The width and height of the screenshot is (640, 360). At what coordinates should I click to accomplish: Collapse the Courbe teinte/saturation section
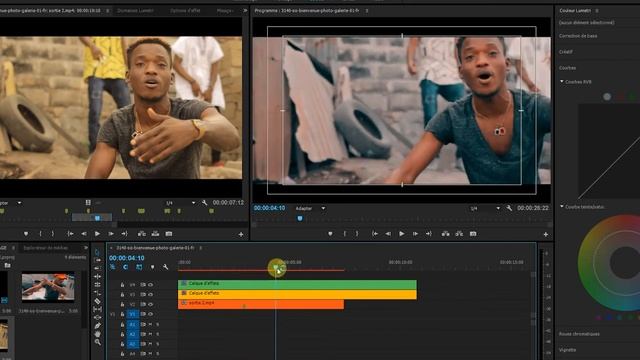[x=562, y=207]
